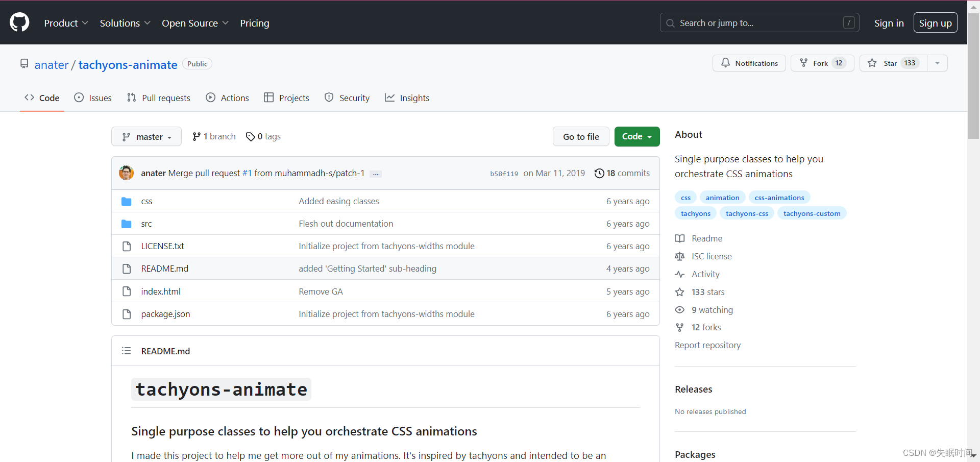This screenshot has height=462, width=980.
Task: Open the green Code dropdown button
Action: [x=637, y=136]
